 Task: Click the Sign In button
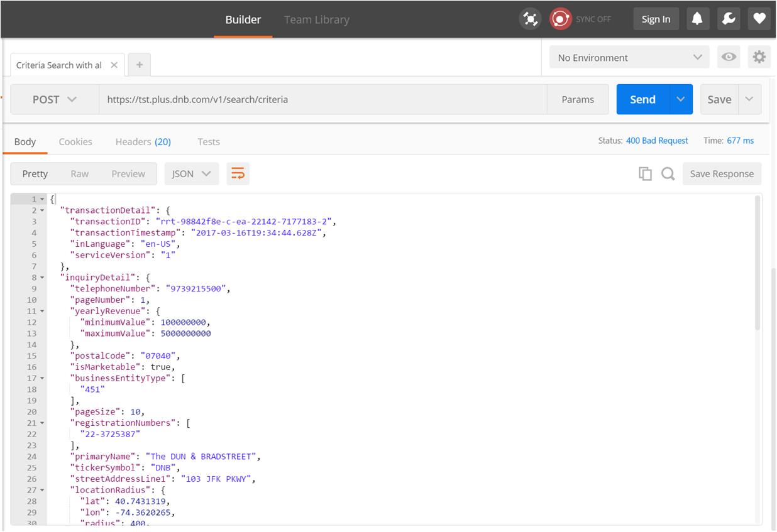click(656, 19)
